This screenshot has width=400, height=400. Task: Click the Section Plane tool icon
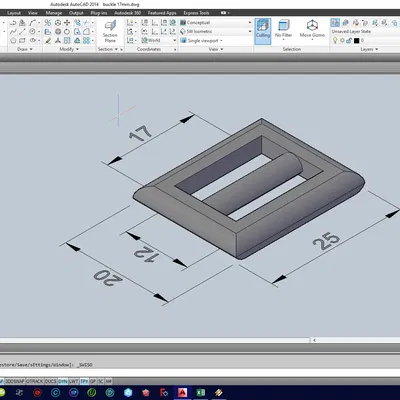(110, 25)
